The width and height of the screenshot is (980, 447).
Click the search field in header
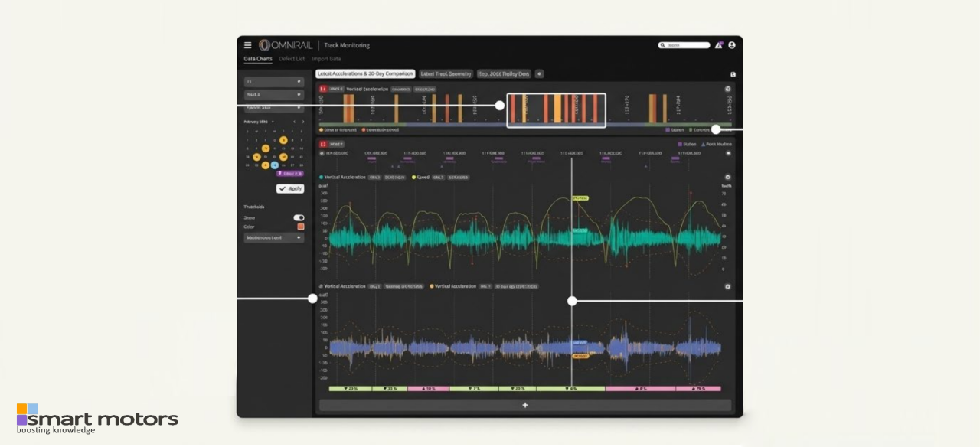point(684,45)
